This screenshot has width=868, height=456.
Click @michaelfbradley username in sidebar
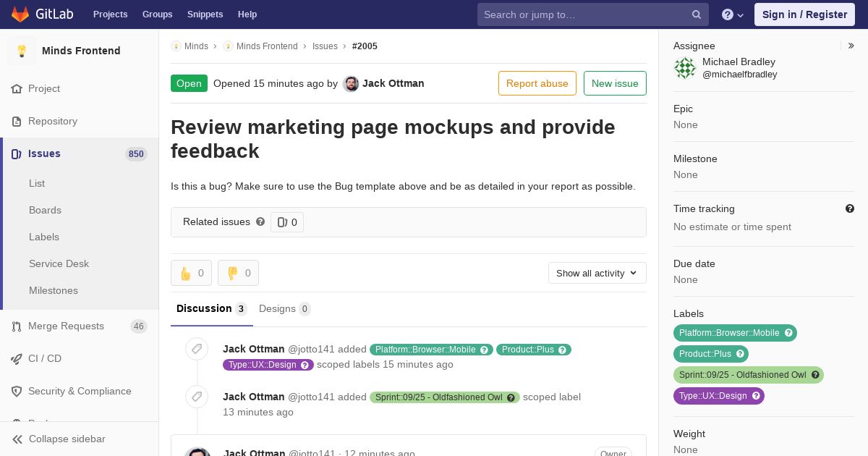point(740,75)
